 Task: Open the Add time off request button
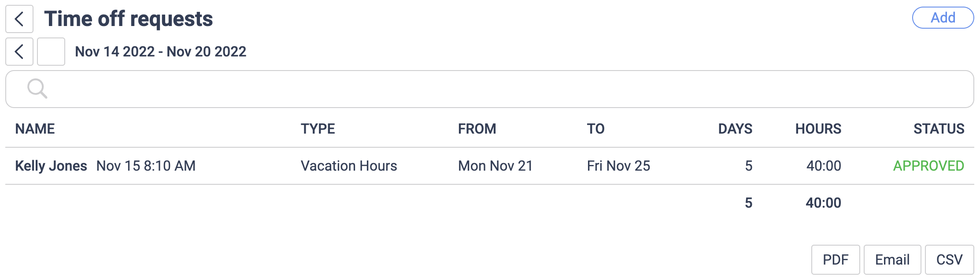pos(943,17)
